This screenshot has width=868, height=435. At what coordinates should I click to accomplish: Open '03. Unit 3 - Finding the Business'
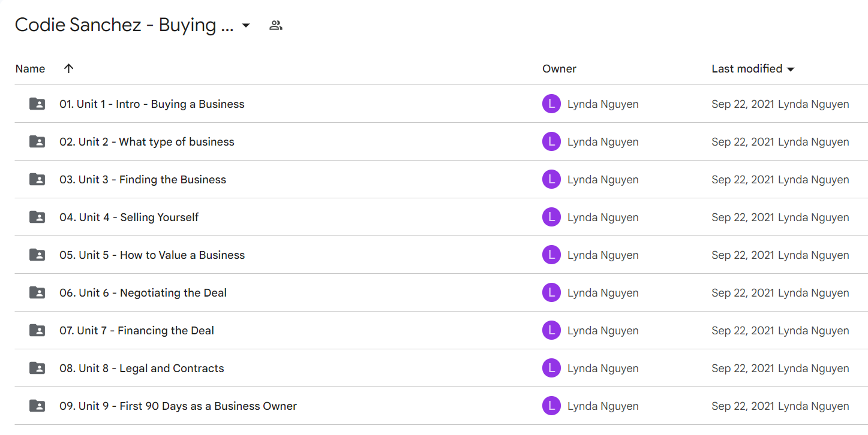click(x=143, y=180)
